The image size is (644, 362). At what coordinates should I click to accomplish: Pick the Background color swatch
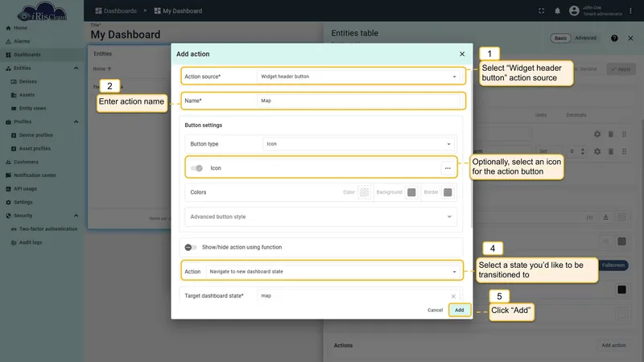click(x=411, y=192)
